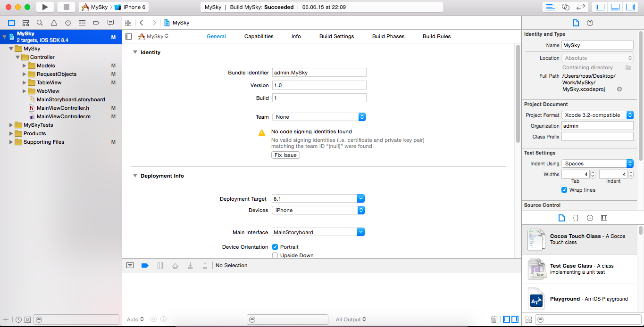Show only the variables view
This screenshot has height=327, width=644.
tap(507, 319)
